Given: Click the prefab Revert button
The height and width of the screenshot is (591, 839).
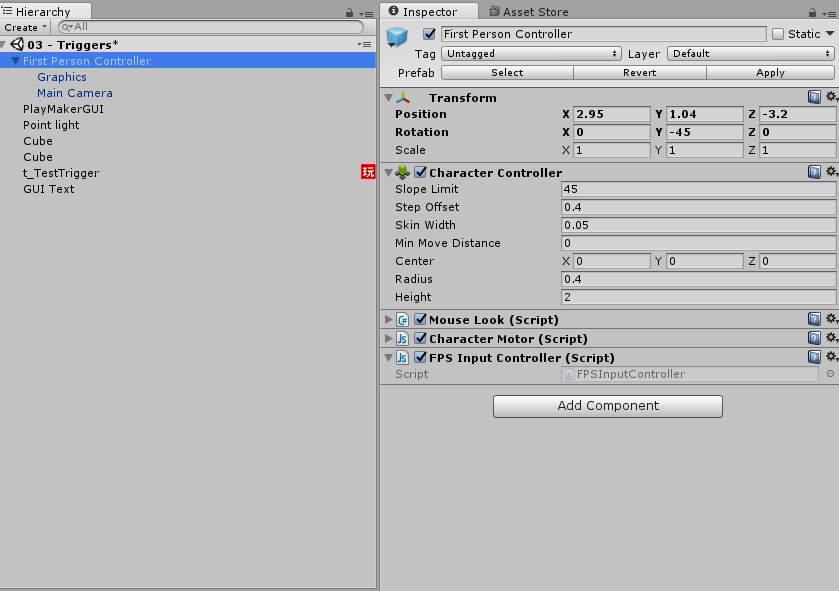Looking at the screenshot, I should (x=639, y=73).
